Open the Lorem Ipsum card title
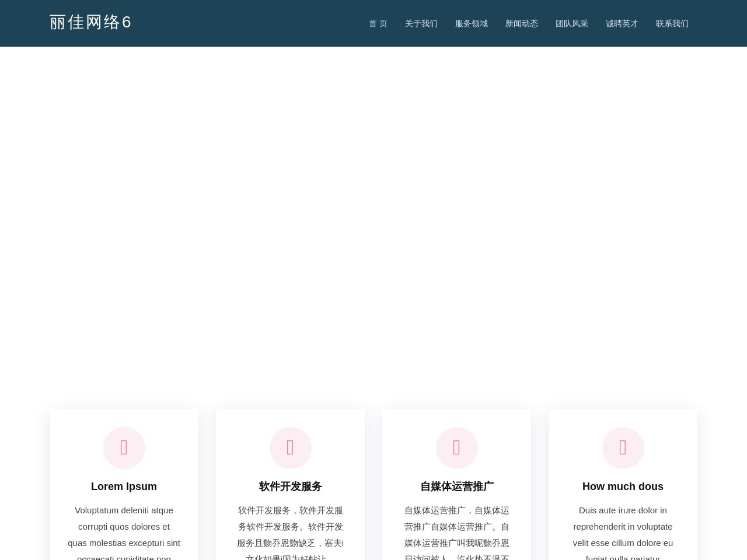The width and height of the screenshot is (747, 560). 124,487
